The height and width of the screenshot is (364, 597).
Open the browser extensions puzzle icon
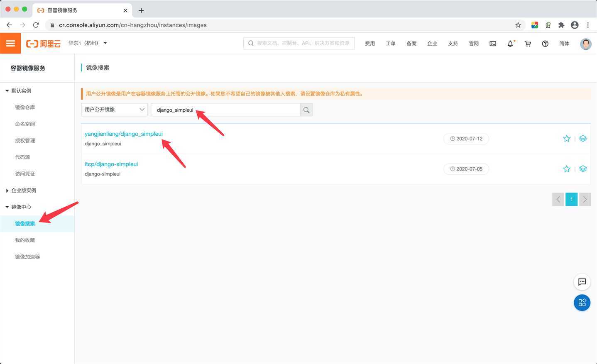coord(561,25)
